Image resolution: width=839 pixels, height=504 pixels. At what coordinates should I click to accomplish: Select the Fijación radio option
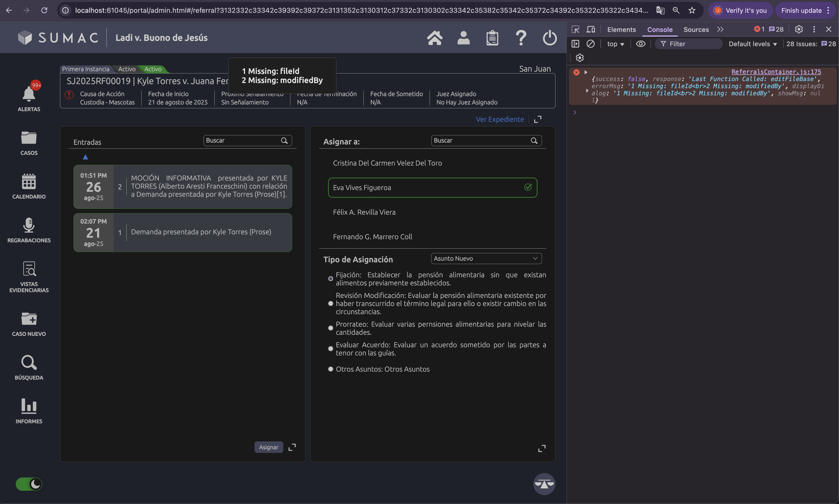point(330,279)
